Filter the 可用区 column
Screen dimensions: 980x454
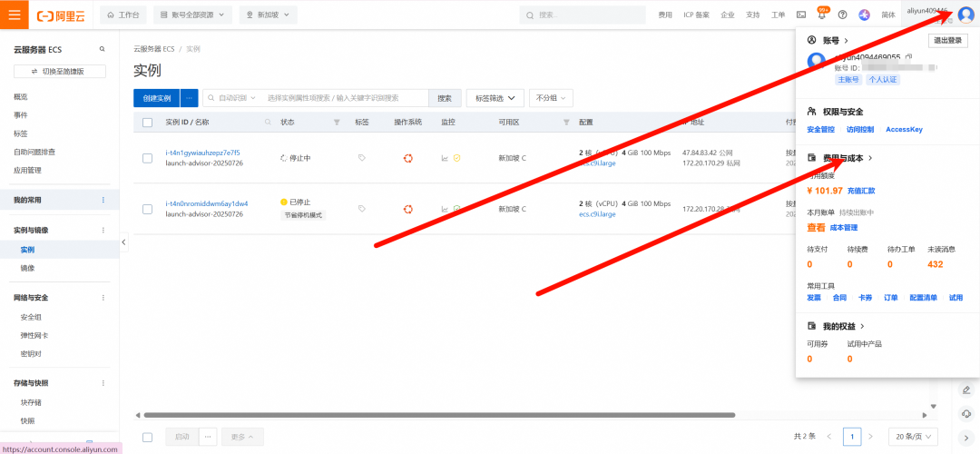tap(567, 122)
